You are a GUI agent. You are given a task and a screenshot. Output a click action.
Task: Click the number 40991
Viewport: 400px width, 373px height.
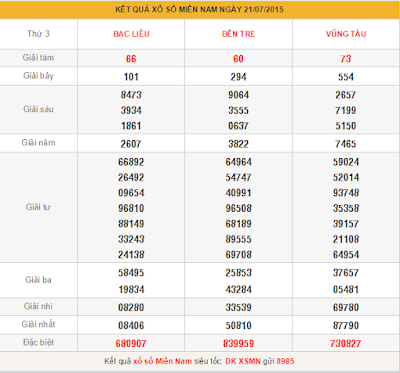coord(238,193)
